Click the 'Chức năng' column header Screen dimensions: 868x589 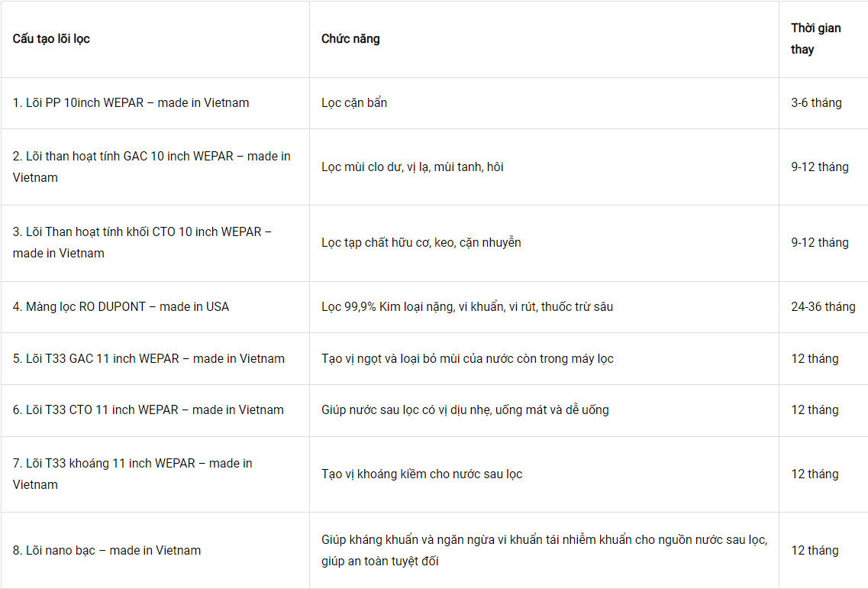pos(350,39)
